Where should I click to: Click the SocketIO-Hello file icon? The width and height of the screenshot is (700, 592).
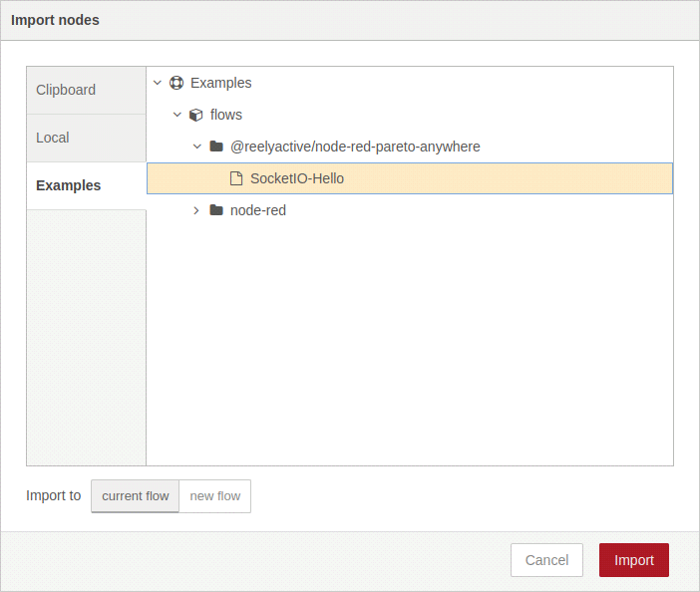[236, 178]
